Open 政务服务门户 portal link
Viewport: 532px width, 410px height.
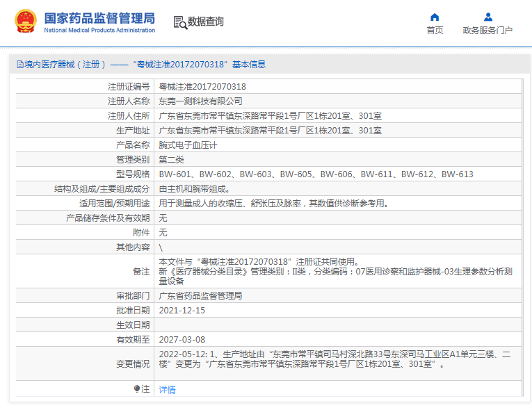487,30
